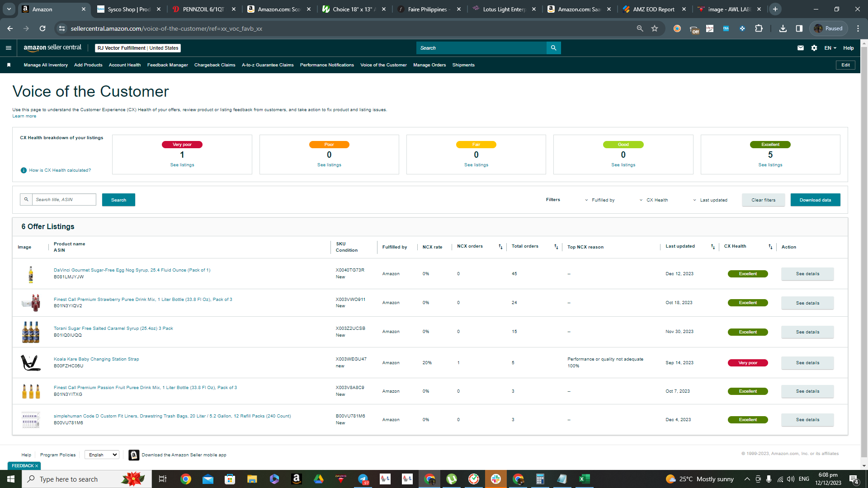Viewport: 868px width, 488px height.
Task: Open the Slack icon in the taskbar
Action: tap(496, 479)
